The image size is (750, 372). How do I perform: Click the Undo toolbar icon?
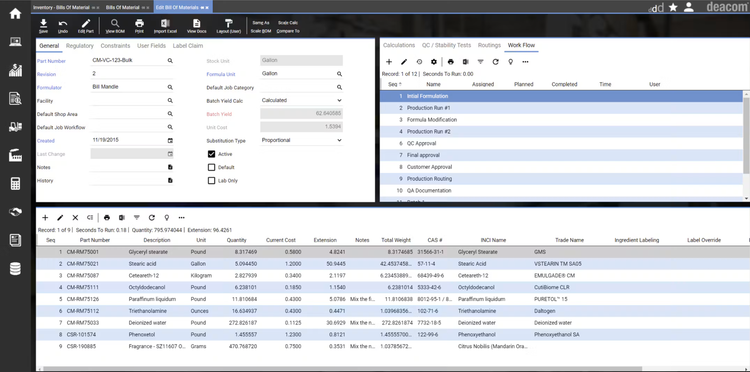pyautogui.click(x=63, y=23)
